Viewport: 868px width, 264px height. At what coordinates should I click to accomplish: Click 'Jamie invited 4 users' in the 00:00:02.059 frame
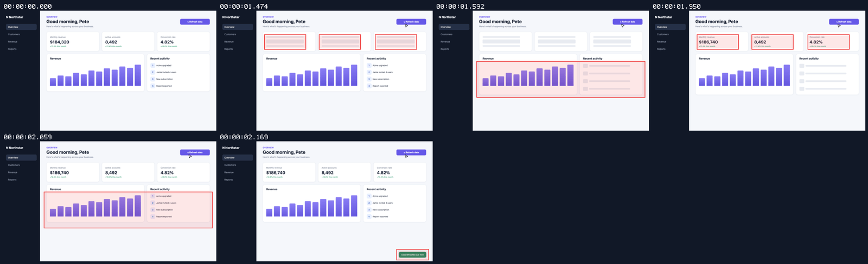(166, 203)
